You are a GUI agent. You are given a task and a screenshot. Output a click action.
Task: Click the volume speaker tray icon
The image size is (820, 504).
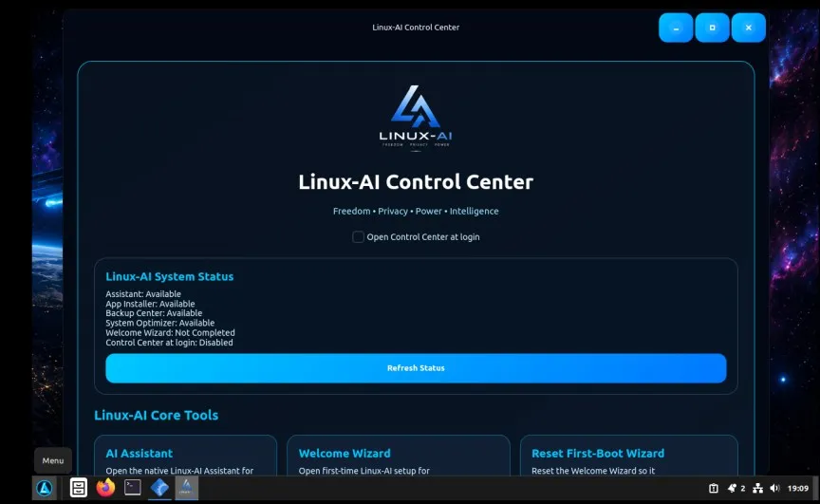[775, 488]
